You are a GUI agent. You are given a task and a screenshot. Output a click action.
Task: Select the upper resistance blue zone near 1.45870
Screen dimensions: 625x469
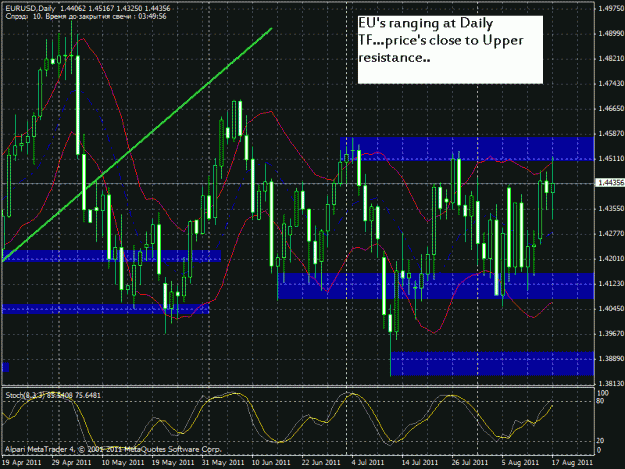point(467,149)
